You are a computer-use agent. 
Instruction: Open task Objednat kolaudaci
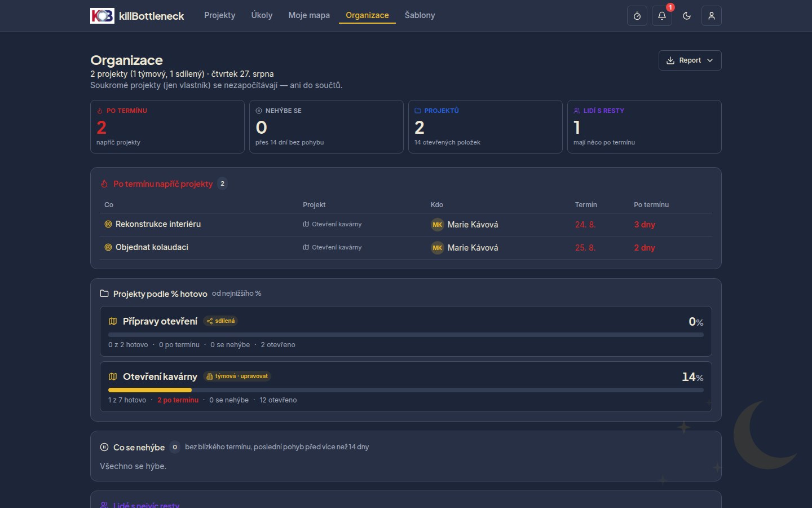tap(152, 247)
